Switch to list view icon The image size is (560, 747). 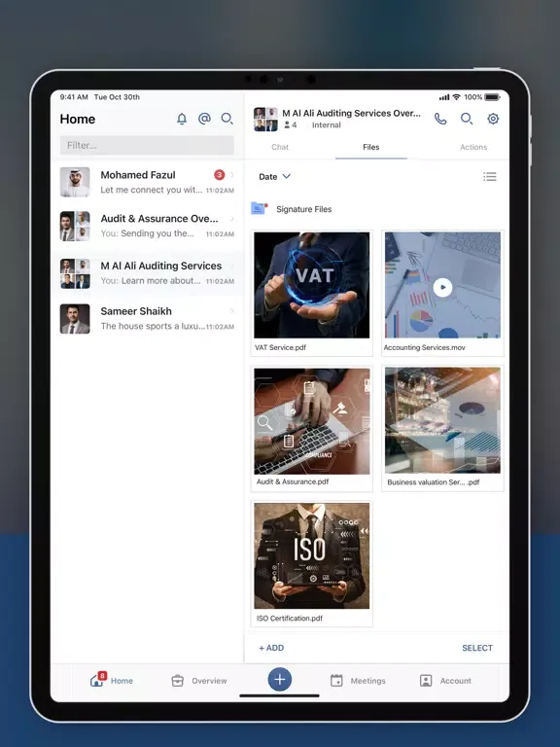point(490,177)
